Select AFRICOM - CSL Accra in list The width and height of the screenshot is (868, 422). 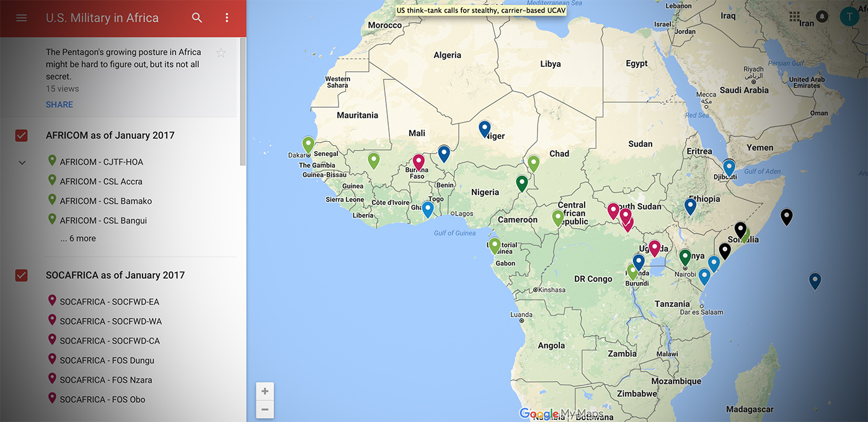click(x=101, y=182)
